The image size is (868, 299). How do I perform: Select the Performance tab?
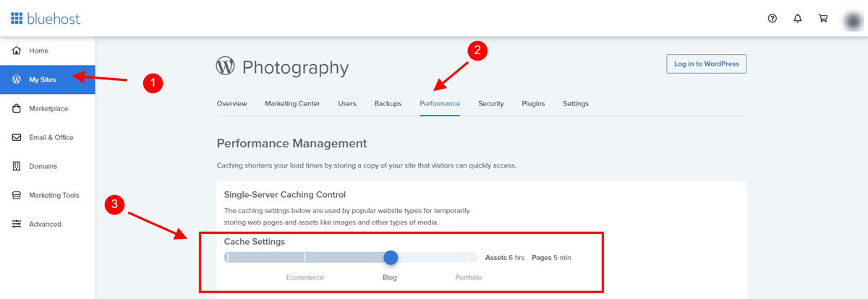[440, 103]
